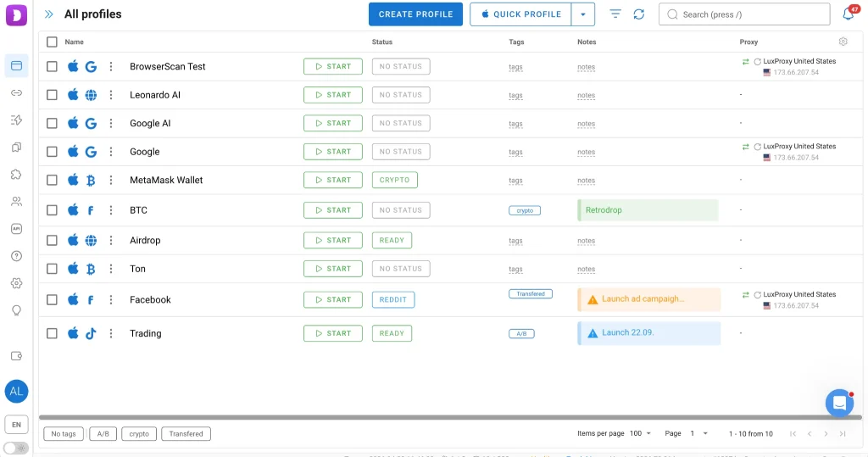This screenshot has height=457, width=868.
Task: Toggle the dark mode switch
Action: 16,448
